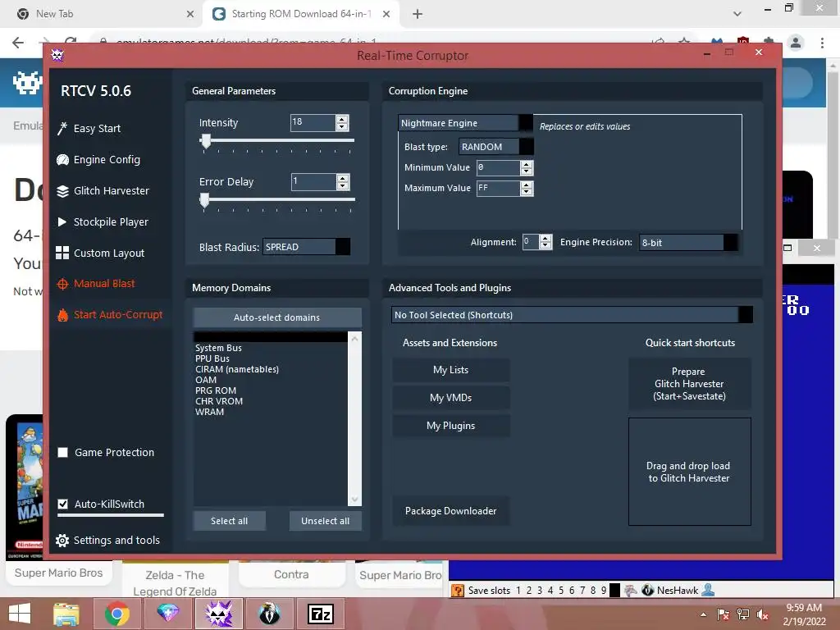Click the diamond gem taskbar app

click(x=167, y=614)
